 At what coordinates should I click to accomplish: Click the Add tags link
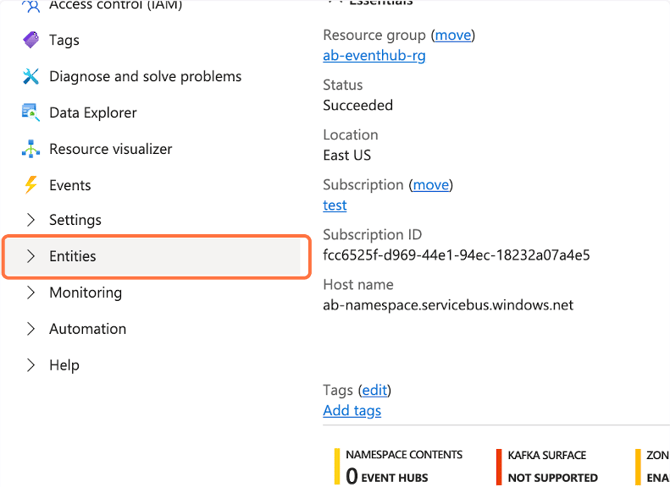pos(352,410)
